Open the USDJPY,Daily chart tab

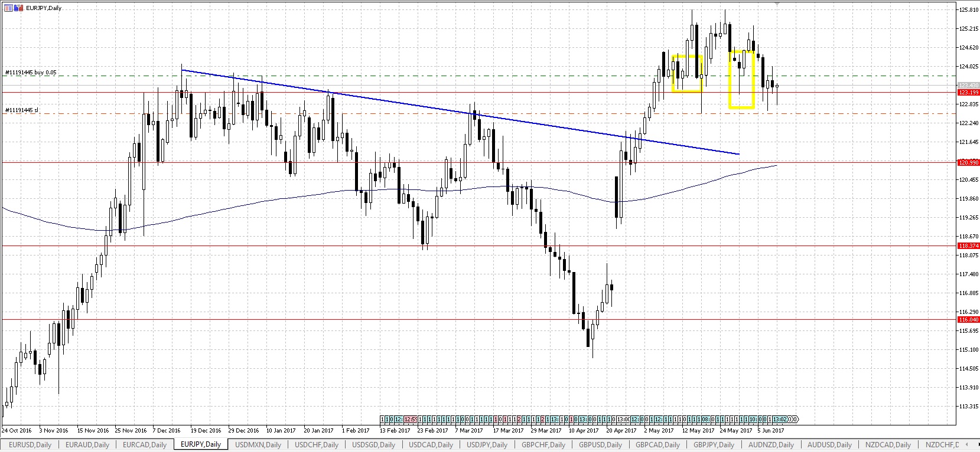487,445
